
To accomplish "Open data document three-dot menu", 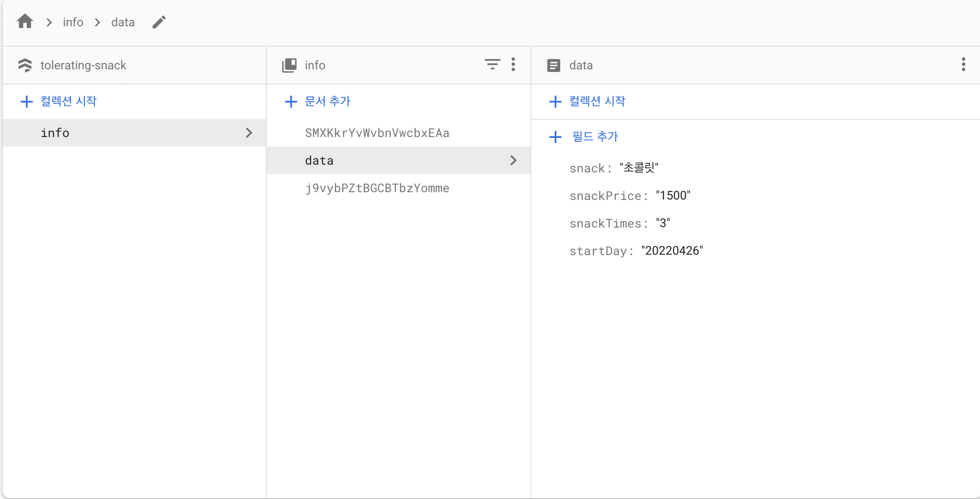I will click(x=963, y=65).
